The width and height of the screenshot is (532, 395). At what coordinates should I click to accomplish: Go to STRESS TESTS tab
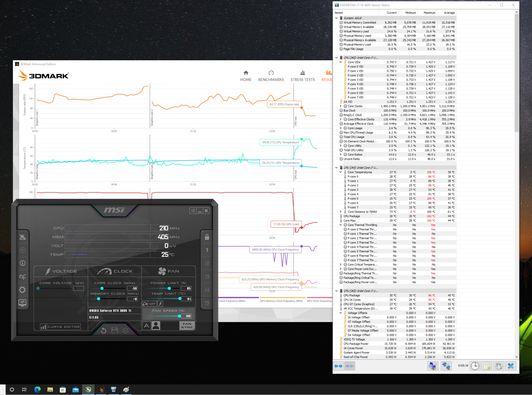point(302,76)
